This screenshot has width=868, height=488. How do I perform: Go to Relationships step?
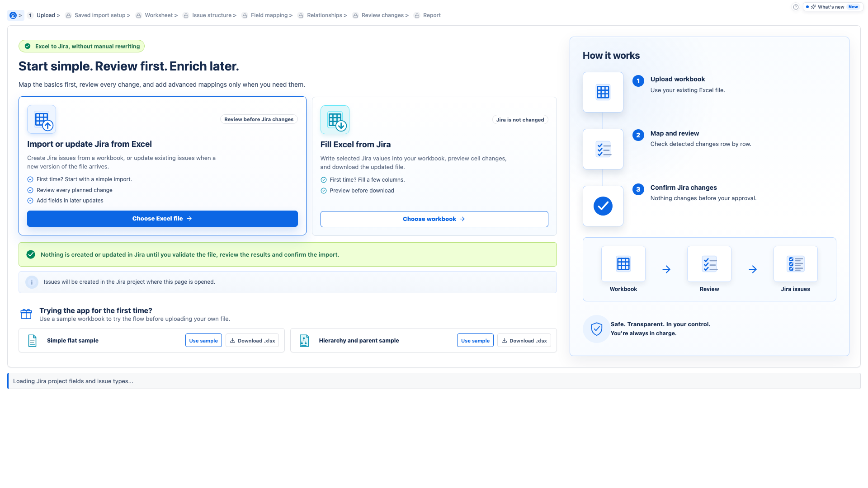pos(322,15)
